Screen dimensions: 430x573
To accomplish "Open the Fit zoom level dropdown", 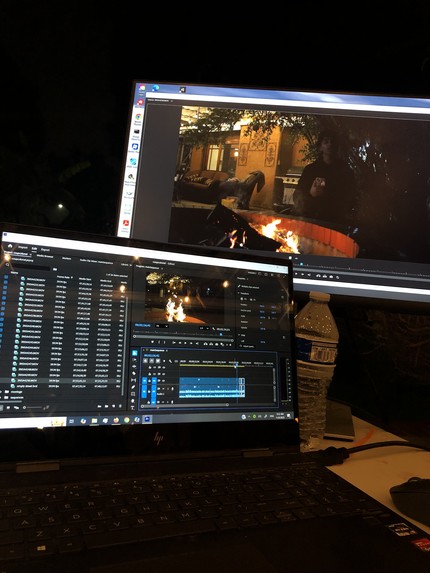I will pos(162,326).
